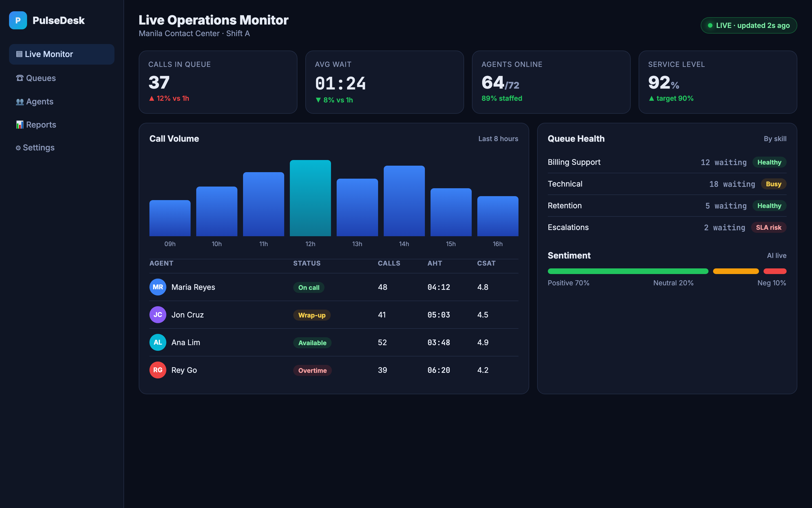Click Ana Lim CSAT 4.9
Viewport: 812px width, 508px height.
point(482,342)
